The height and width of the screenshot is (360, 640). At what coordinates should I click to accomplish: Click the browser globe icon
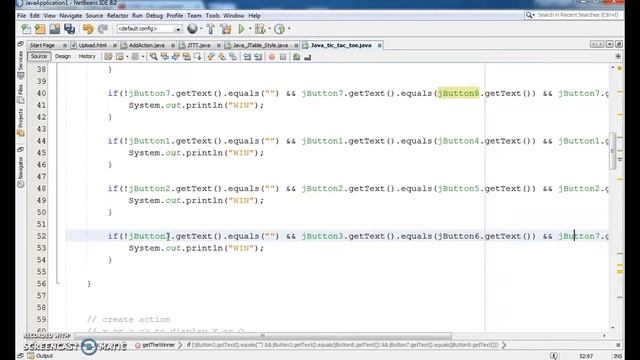point(192,29)
